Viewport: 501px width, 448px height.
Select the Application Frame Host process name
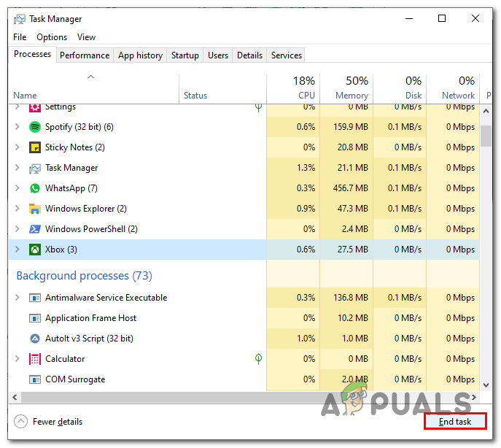click(90, 318)
